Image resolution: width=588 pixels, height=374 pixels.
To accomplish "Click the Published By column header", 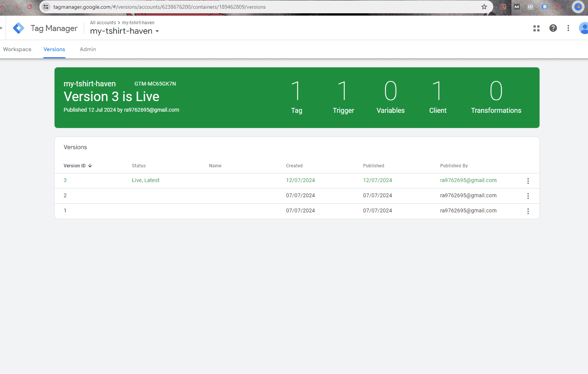I will click(454, 166).
